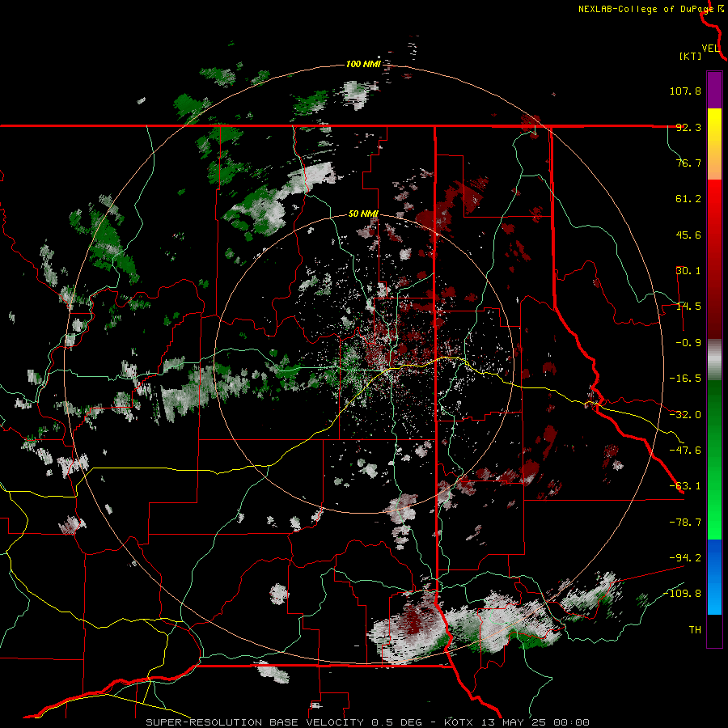This screenshot has width=728, height=728.
Task: Select the -32.0 velocity scale value
Action: (685, 415)
